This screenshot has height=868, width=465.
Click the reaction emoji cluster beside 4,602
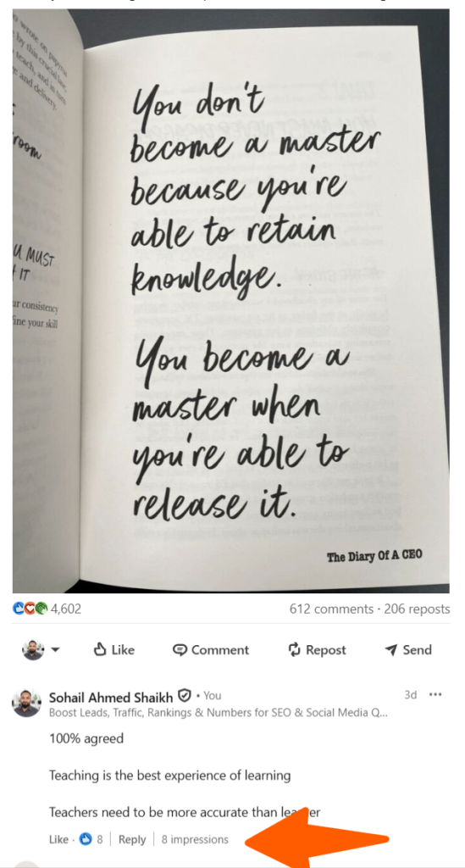coord(30,609)
